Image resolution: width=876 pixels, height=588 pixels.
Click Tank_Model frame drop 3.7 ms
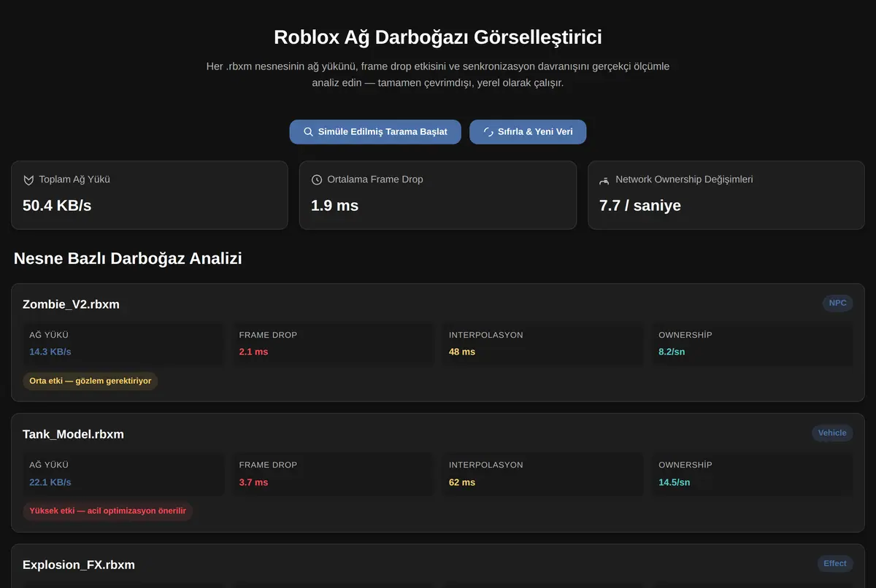[x=253, y=482]
